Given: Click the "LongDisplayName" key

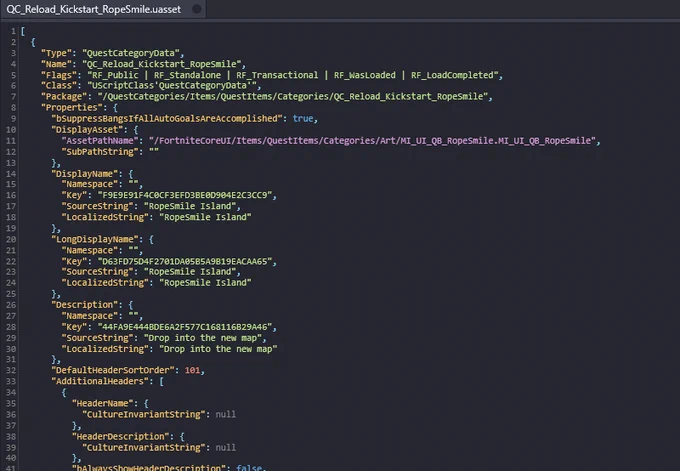Looking at the screenshot, I should click(x=95, y=239).
